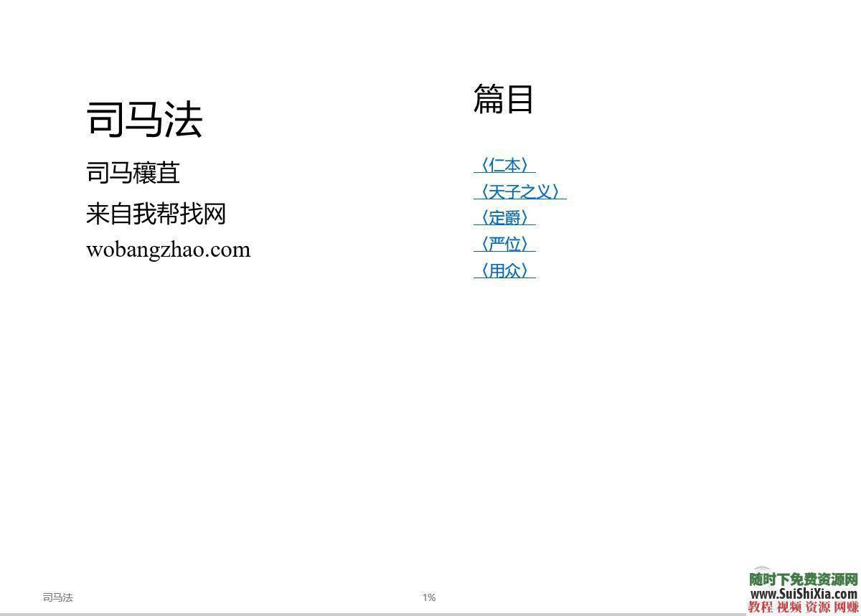The height and width of the screenshot is (616, 861).
Task: Open the 〈用众〉 chapter link
Action: pos(504,270)
